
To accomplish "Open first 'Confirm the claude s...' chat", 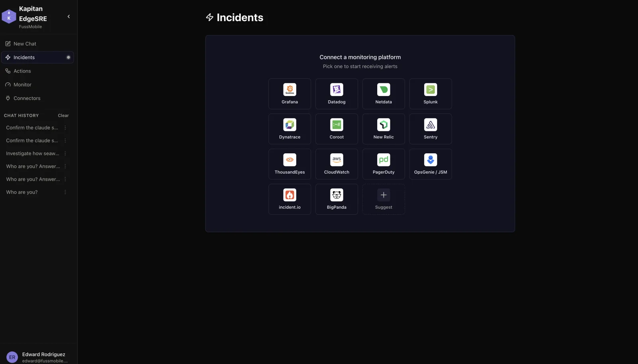I will (x=32, y=128).
